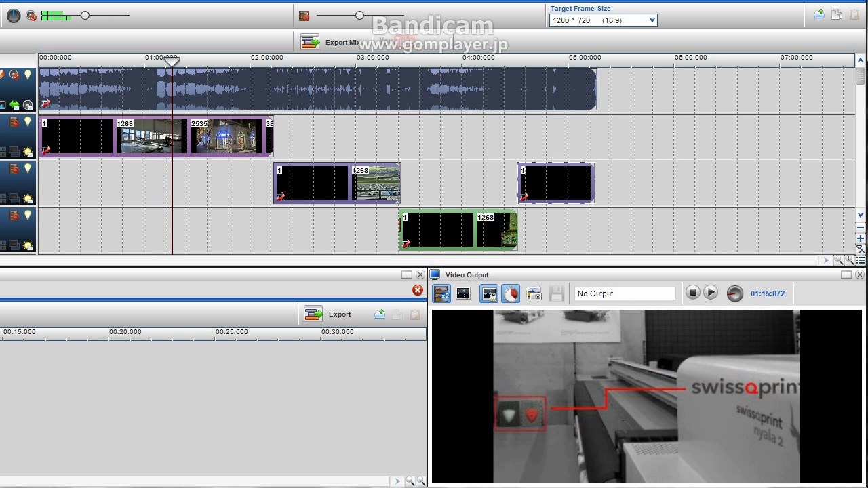Click the film icon beside the video slider

[304, 15]
